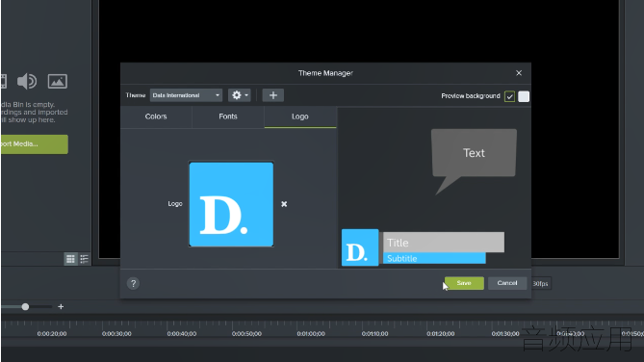Open the Theme dropdown showing Data International
This screenshot has width=644, height=362.
coord(186,95)
